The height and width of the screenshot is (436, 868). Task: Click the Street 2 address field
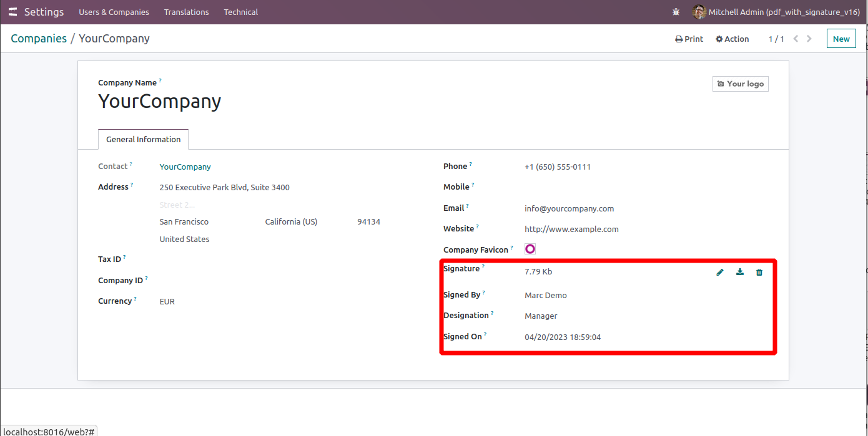(177, 205)
